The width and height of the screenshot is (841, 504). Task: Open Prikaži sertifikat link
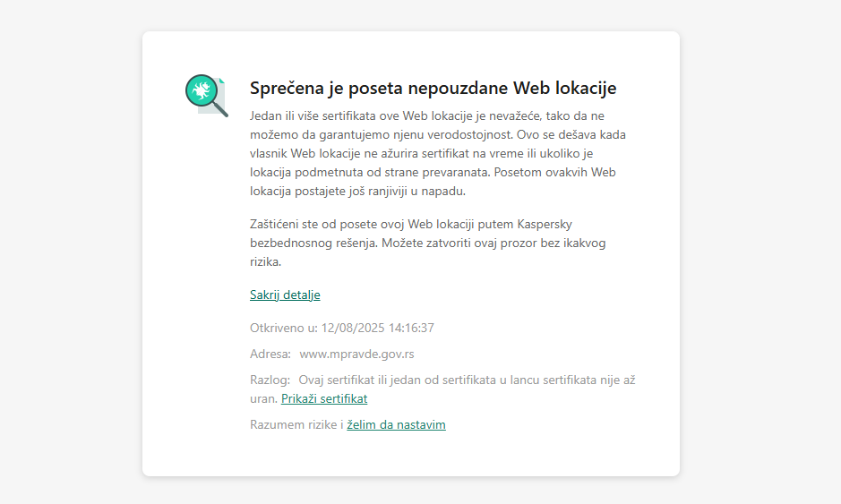coord(324,398)
